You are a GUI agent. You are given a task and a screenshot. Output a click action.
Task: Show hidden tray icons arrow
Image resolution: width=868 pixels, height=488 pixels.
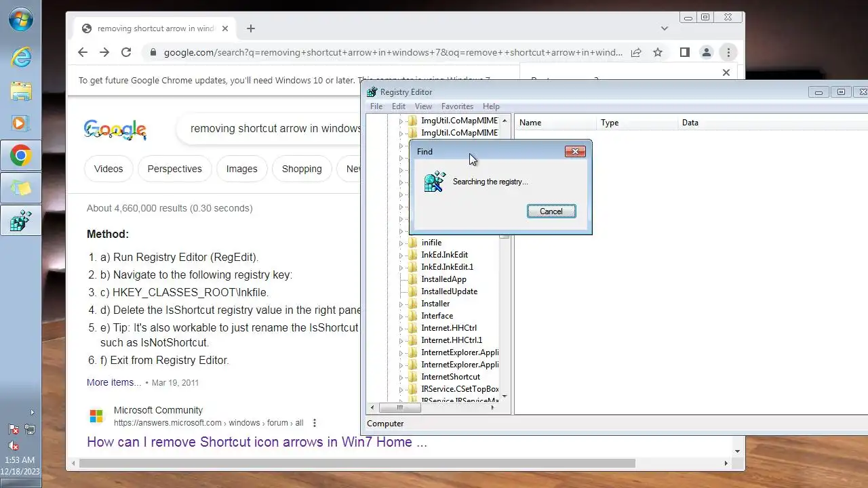point(31,412)
